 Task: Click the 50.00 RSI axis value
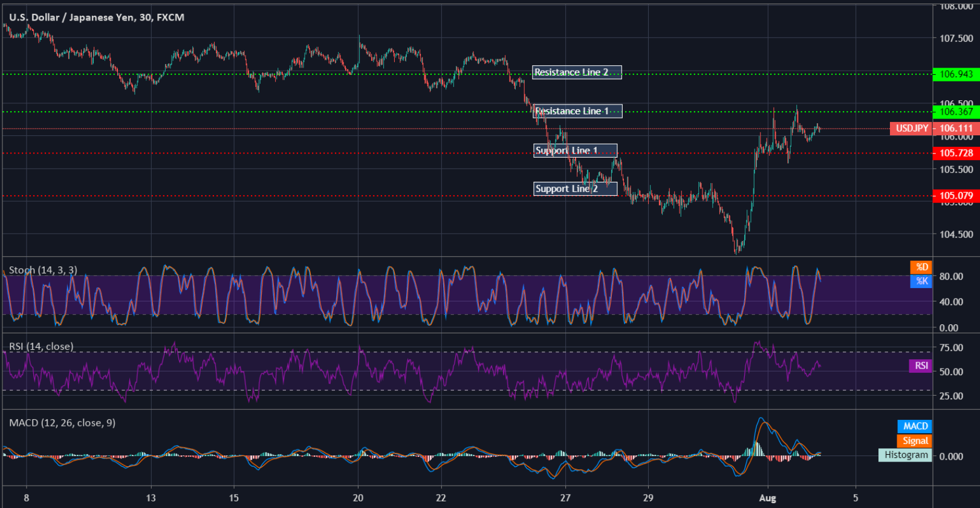(951, 372)
